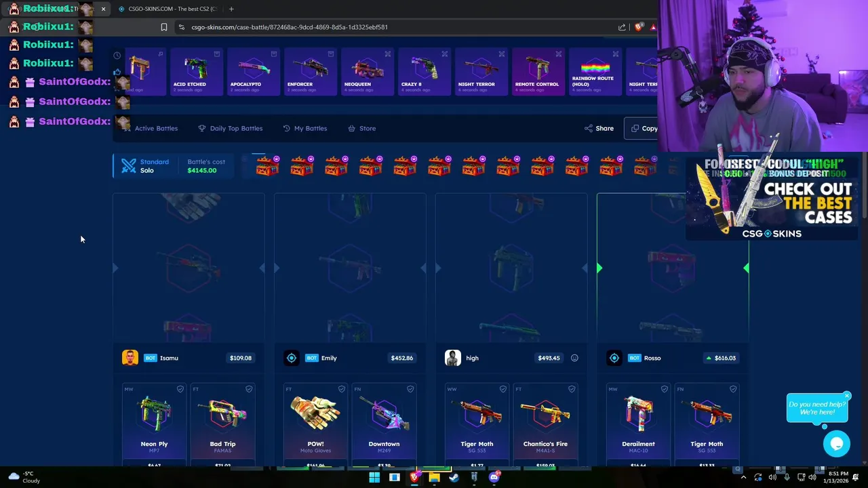Image resolution: width=868 pixels, height=488 pixels.
Task: Show hidden system tray icons
Action: [x=744, y=477]
